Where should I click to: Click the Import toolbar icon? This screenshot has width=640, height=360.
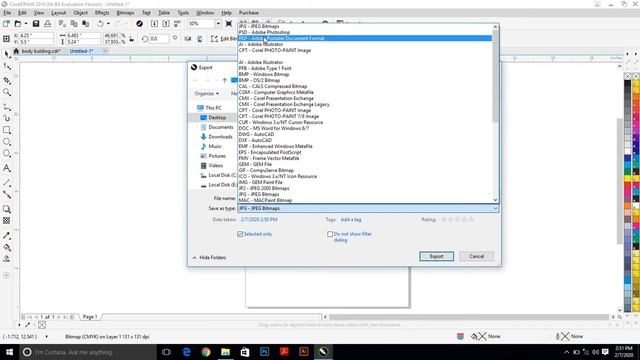154,24
